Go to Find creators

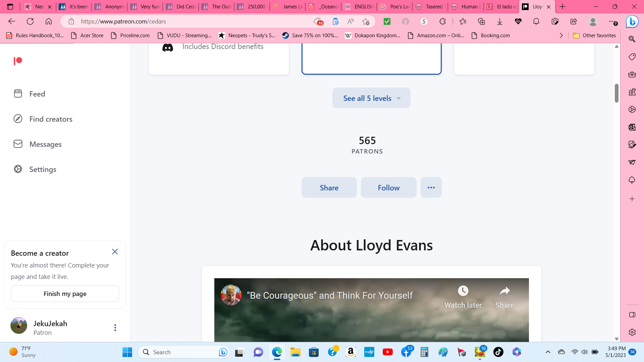(51, 119)
